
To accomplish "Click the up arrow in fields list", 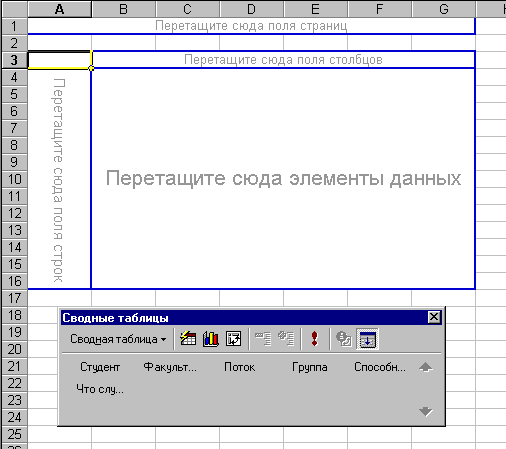I will tap(426, 367).
